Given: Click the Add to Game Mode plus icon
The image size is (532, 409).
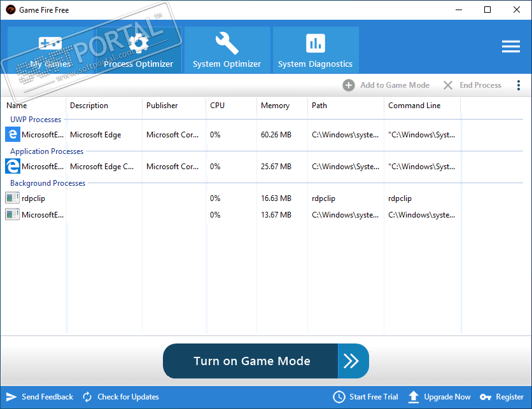Looking at the screenshot, I should [x=349, y=85].
